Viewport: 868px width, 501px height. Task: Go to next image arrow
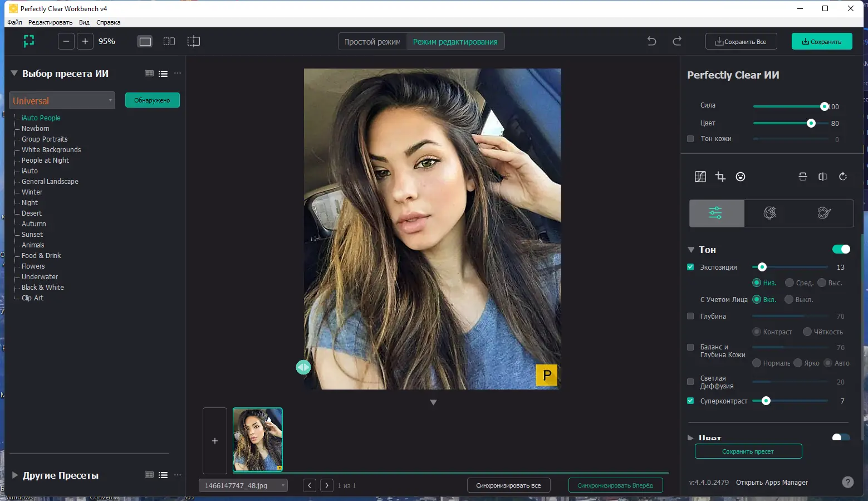coord(327,485)
